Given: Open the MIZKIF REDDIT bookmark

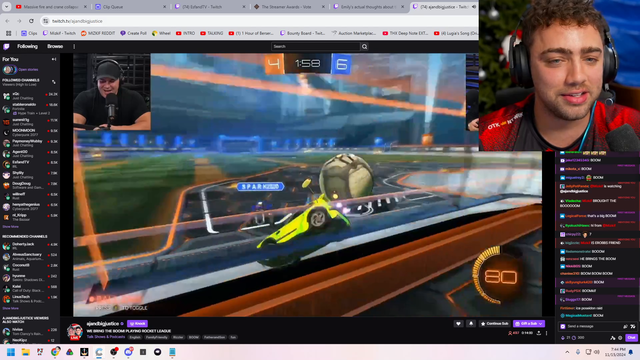Looking at the screenshot, I should (98, 33).
